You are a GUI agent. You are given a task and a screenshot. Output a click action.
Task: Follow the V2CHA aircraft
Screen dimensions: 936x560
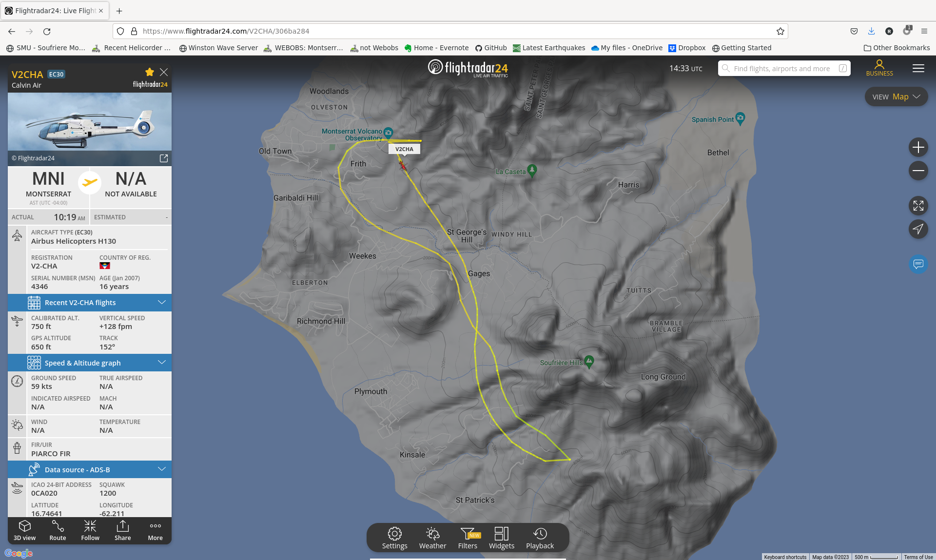click(90, 530)
